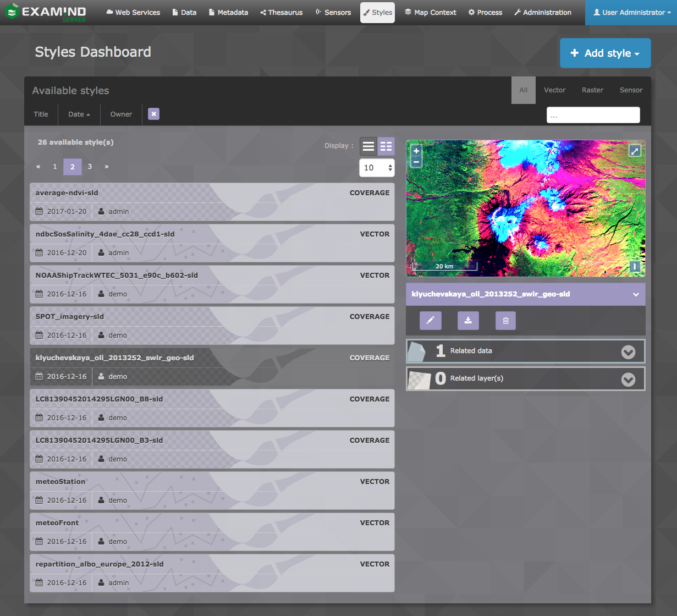Go to page 3 of styles

pos(90,167)
